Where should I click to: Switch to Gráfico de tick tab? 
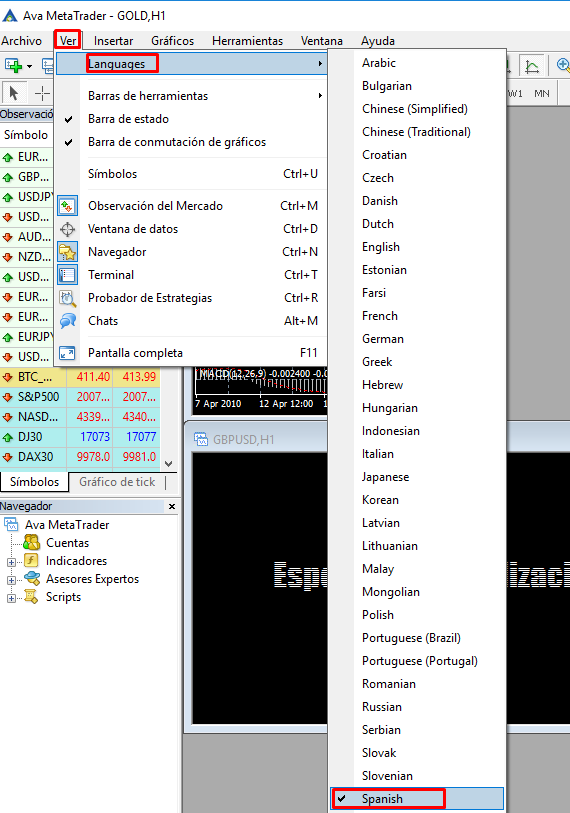click(x=117, y=482)
